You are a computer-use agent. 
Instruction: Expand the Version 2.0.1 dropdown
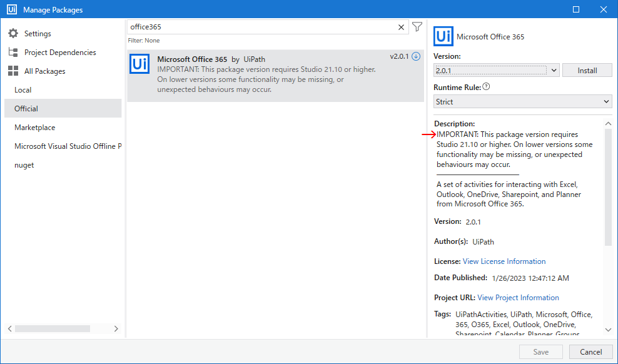(496, 71)
